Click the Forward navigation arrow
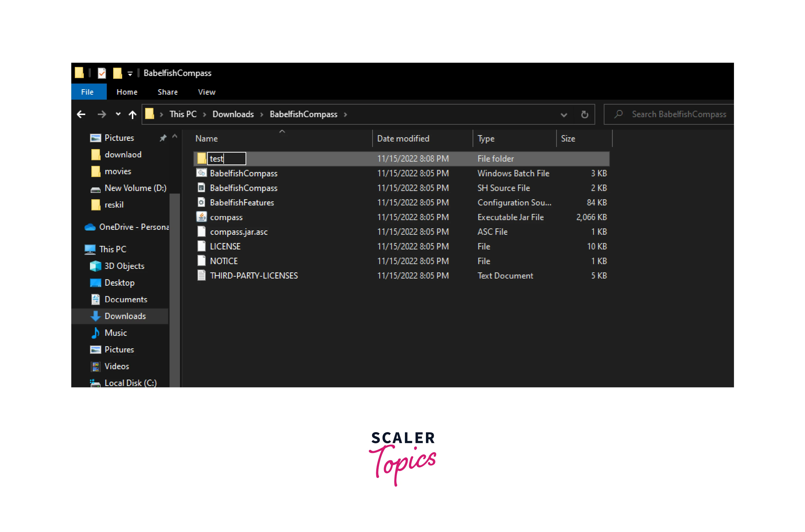 click(x=102, y=114)
